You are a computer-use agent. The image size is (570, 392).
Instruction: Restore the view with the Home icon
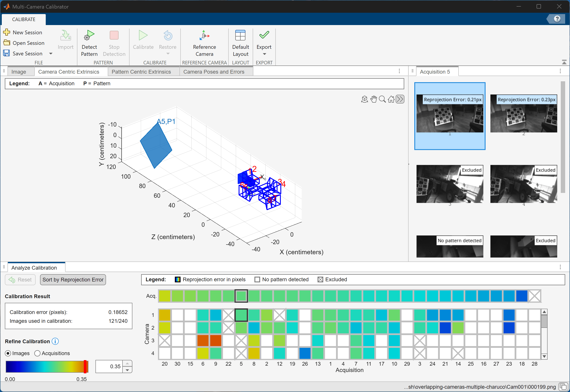pyautogui.click(x=391, y=99)
